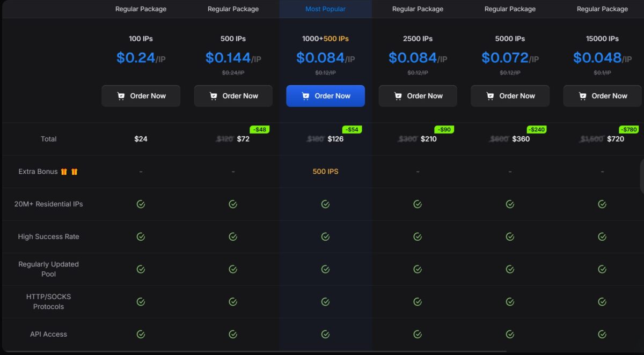Click High Success Rate checkmark under 2500 IPs
The image size is (644, 355).
[x=418, y=236]
